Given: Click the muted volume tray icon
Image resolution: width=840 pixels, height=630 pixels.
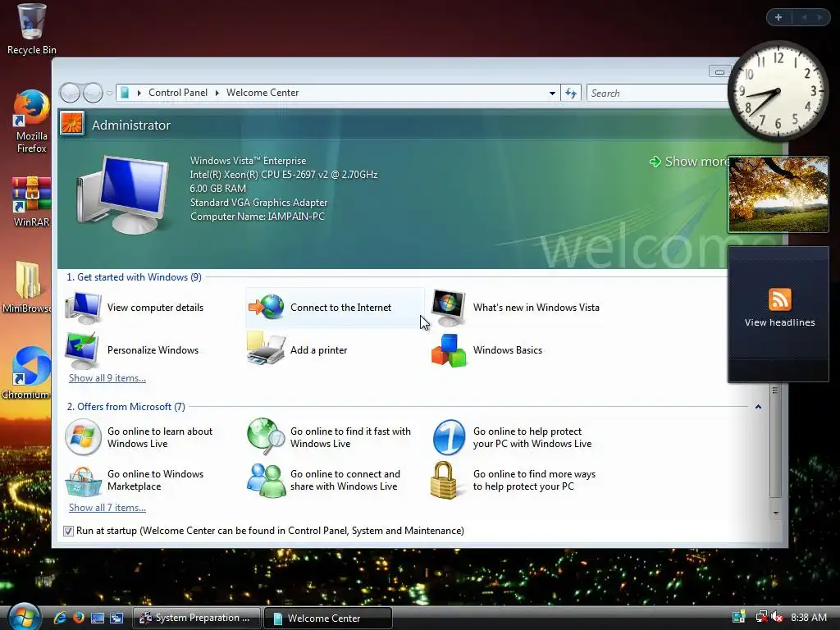Looking at the screenshot, I should [x=778, y=617].
